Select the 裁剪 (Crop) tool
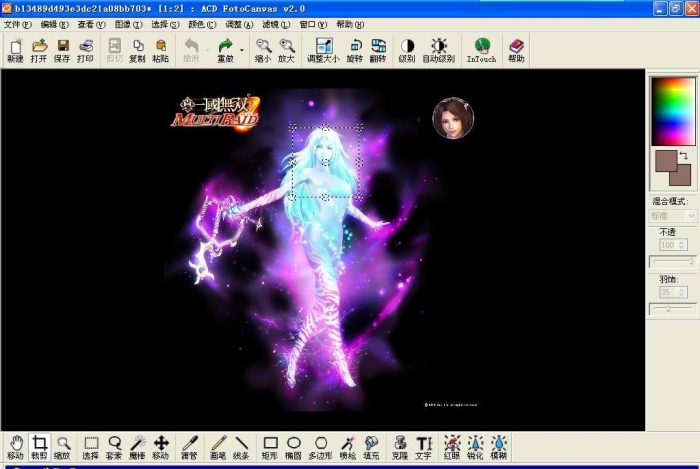Screen dimensions: 700x469 click(39, 448)
